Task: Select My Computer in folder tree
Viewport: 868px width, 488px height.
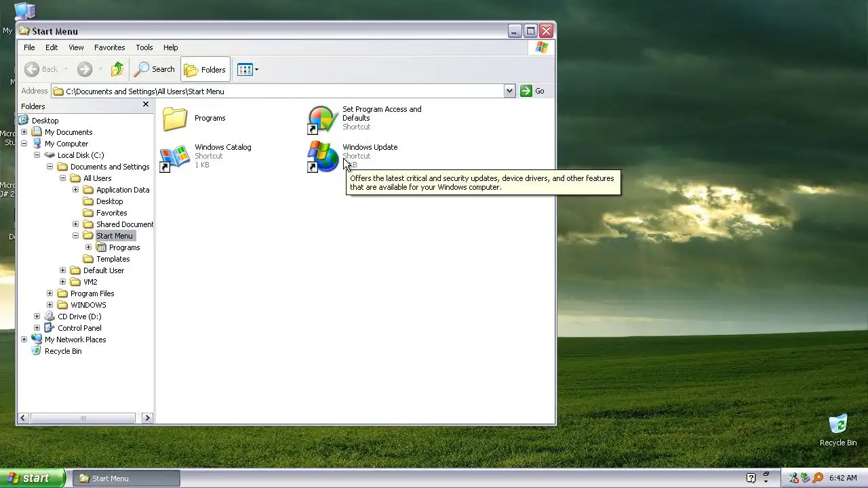Action: (66, 144)
